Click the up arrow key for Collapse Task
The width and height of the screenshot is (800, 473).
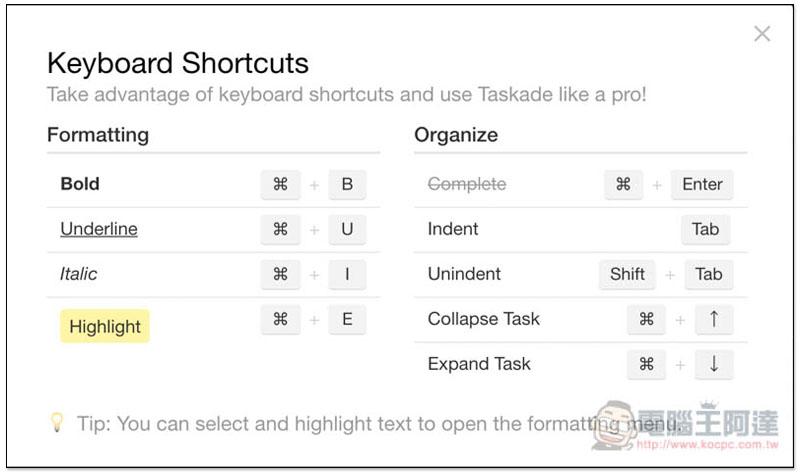click(x=714, y=319)
